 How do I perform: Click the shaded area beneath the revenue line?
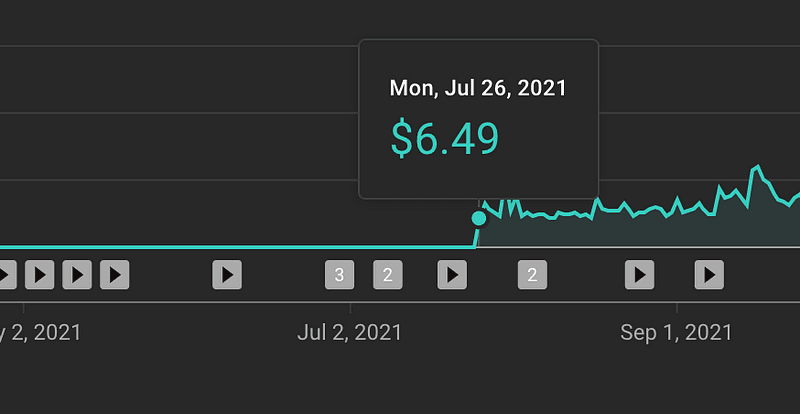coord(638,232)
